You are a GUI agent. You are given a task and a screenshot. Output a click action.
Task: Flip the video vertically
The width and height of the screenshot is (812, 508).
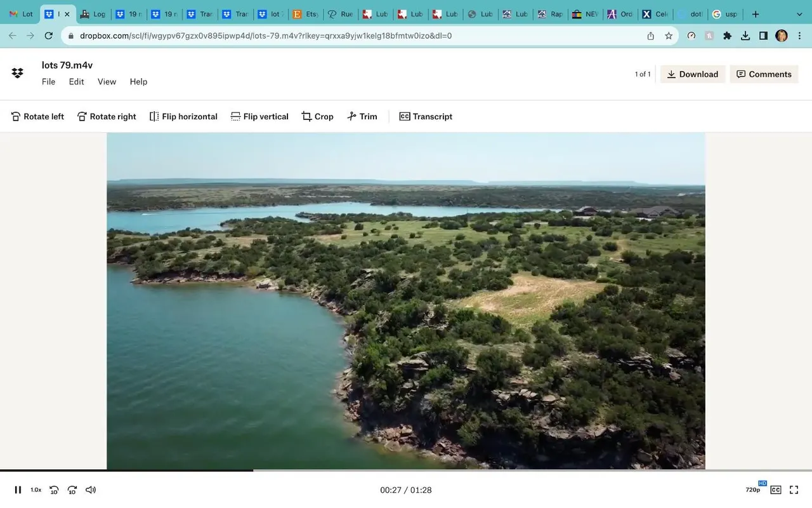click(x=259, y=116)
